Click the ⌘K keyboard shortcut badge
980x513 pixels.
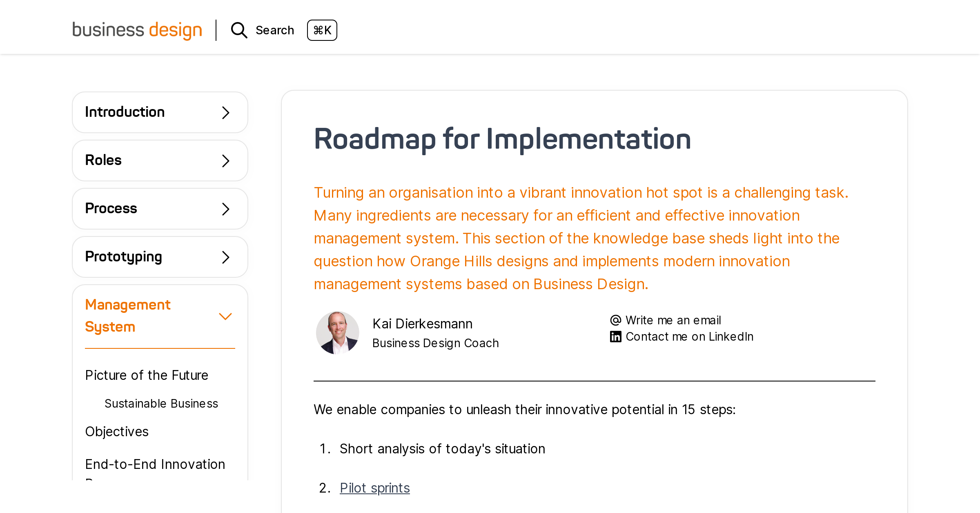pyautogui.click(x=322, y=30)
